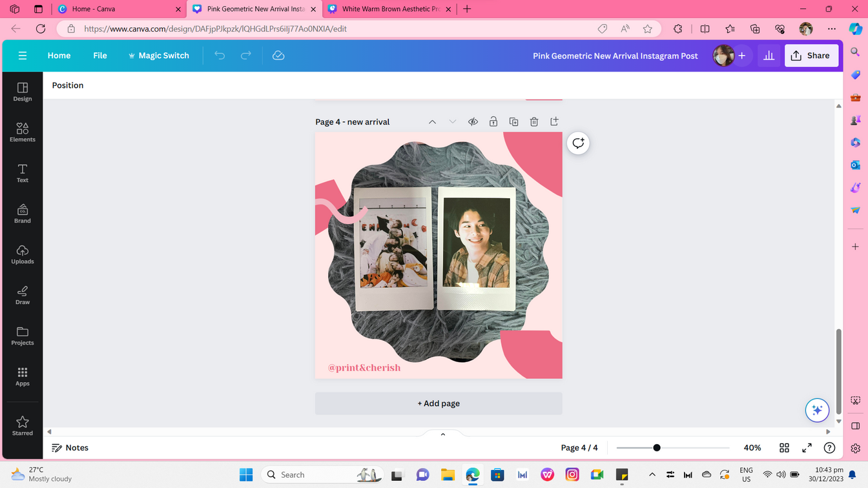Toggle the grid view of pages
The width and height of the screenshot is (868, 488).
[x=784, y=447]
